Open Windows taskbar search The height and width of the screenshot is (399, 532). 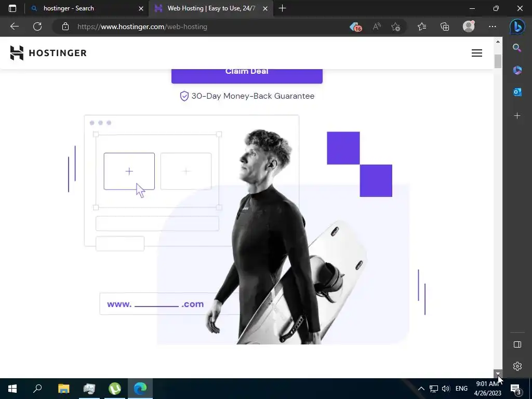tap(37, 389)
